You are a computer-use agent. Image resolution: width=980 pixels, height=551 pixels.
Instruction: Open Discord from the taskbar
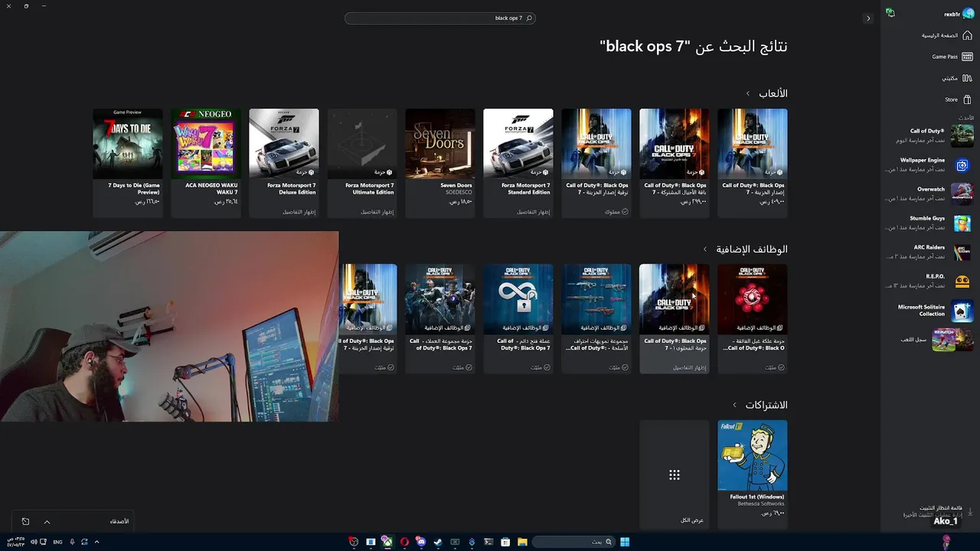click(x=421, y=541)
